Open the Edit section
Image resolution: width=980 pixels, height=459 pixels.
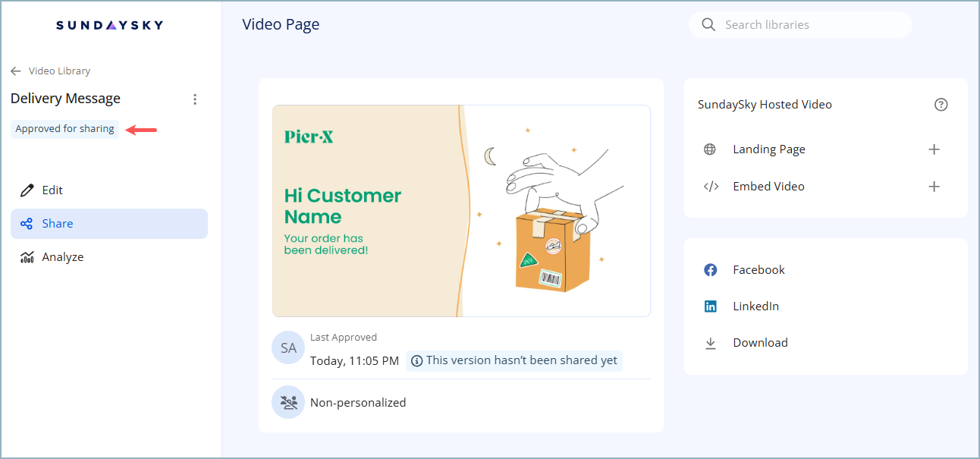tap(52, 190)
